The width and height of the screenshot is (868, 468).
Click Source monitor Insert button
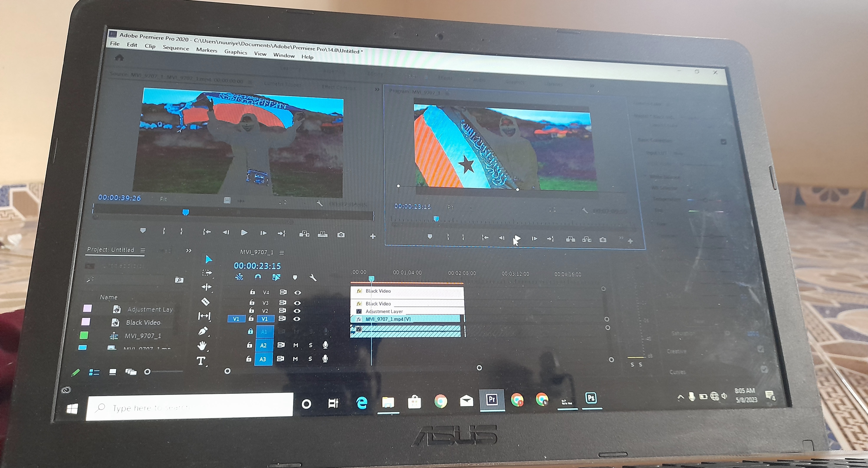304,234
